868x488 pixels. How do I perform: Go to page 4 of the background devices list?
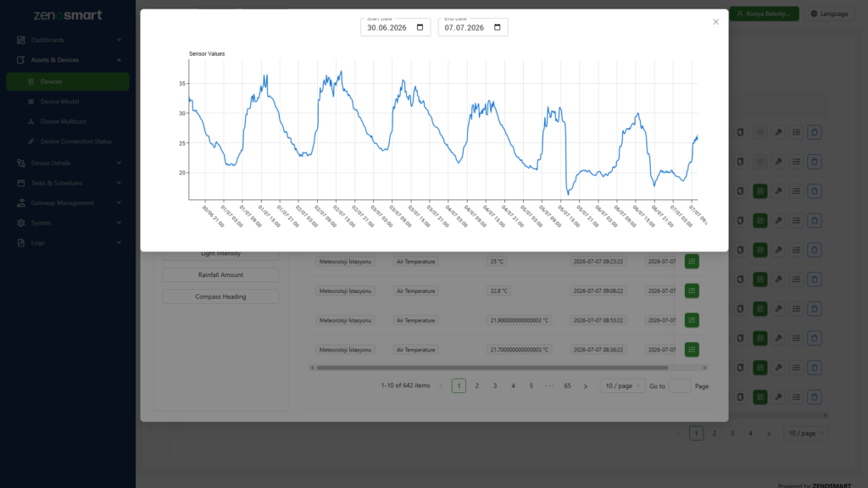click(x=751, y=433)
